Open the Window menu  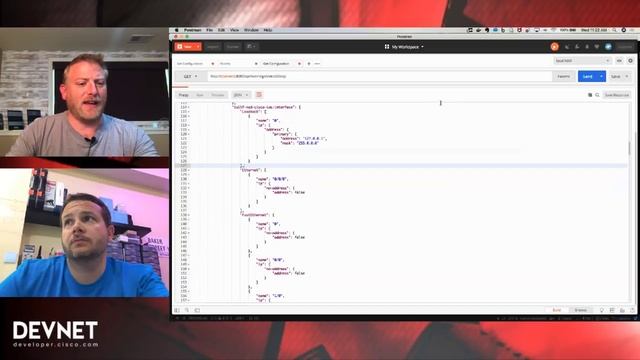[251, 30]
